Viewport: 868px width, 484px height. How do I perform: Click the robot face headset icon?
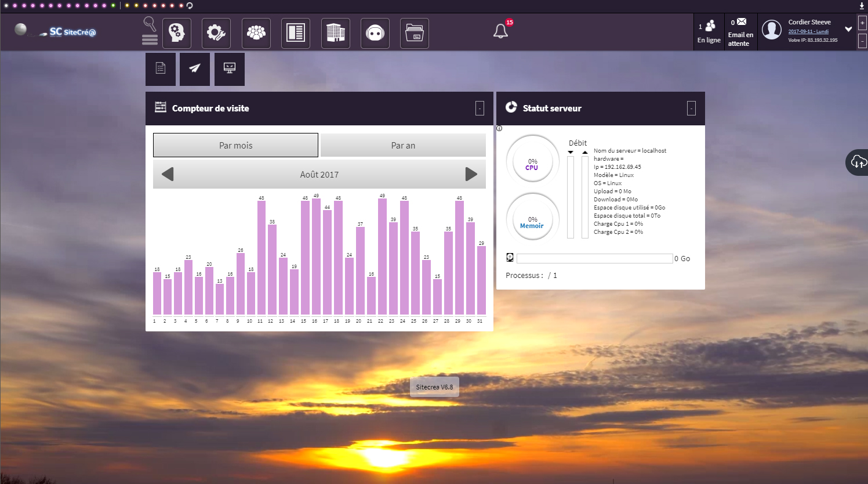[x=375, y=33]
